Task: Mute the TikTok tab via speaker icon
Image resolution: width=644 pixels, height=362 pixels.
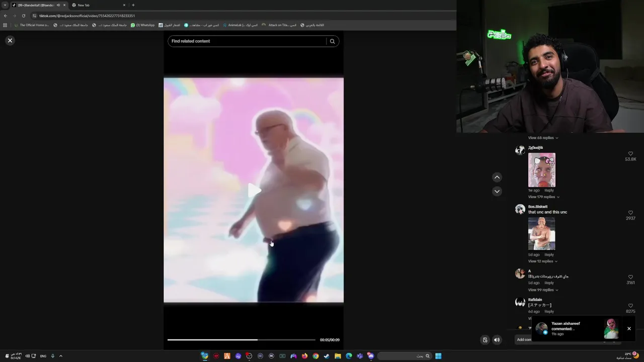Action: (x=58, y=5)
